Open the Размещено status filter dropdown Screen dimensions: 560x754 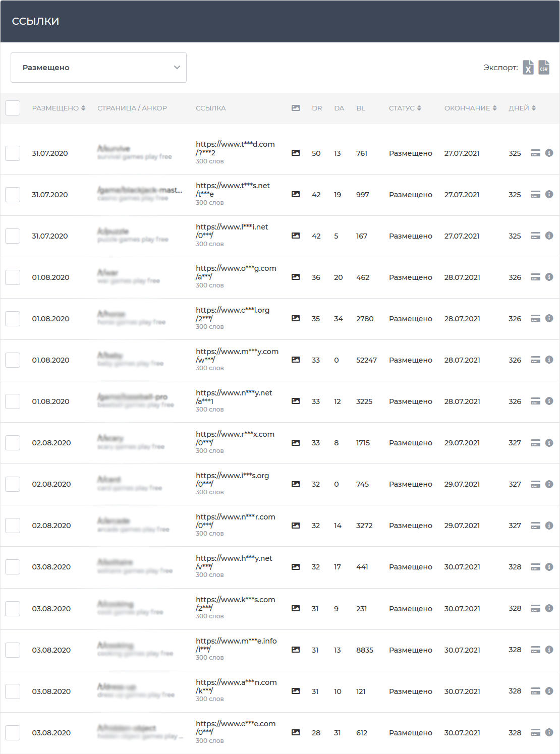coord(98,68)
